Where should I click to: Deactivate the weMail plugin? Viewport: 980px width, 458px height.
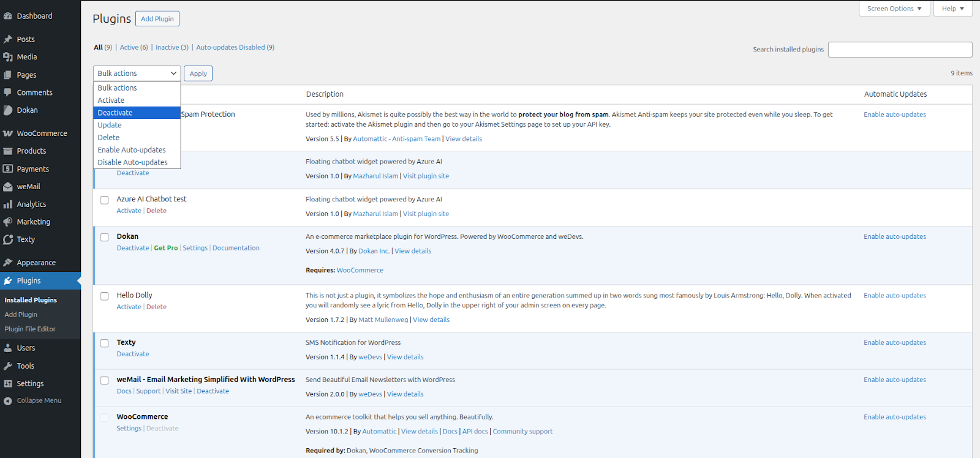[x=213, y=391]
